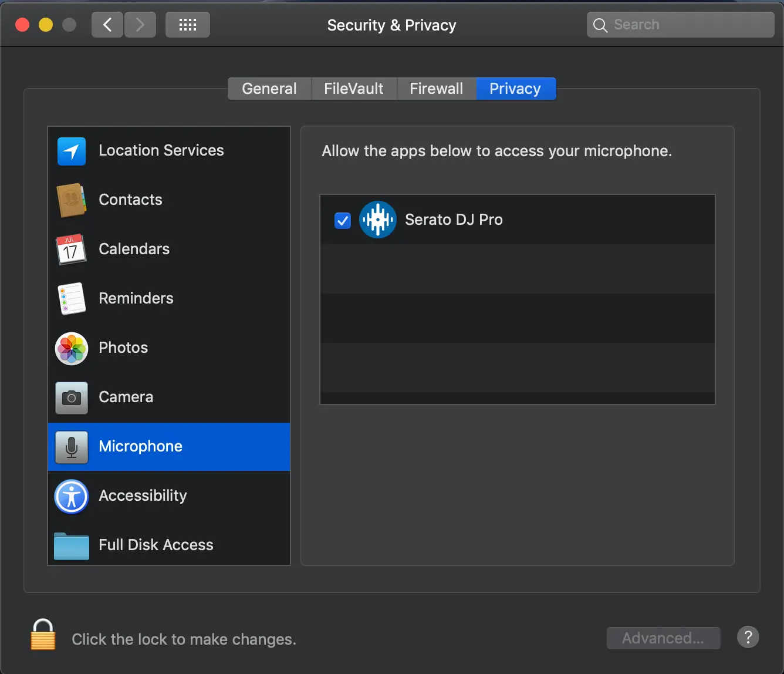
Task: Uncheck Serato DJ Pro microphone access
Action: pyautogui.click(x=343, y=220)
